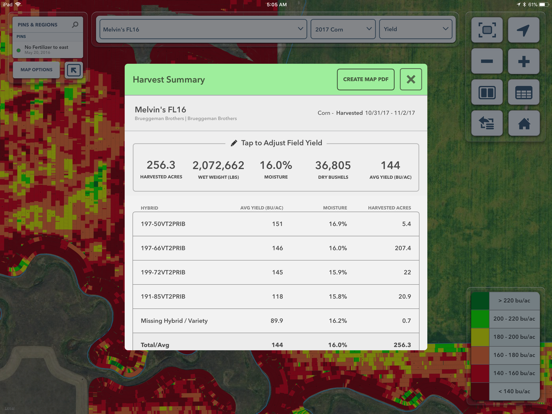The height and width of the screenshot is (414, 552).
Task: Open the split-screen map view icon
Action: 487,93
